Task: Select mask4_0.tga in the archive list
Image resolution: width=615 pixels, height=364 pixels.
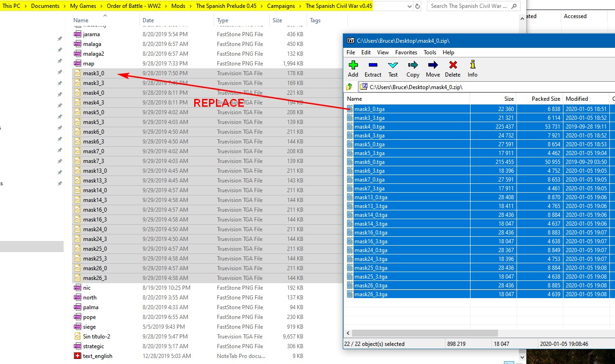Action: point(369,127)
